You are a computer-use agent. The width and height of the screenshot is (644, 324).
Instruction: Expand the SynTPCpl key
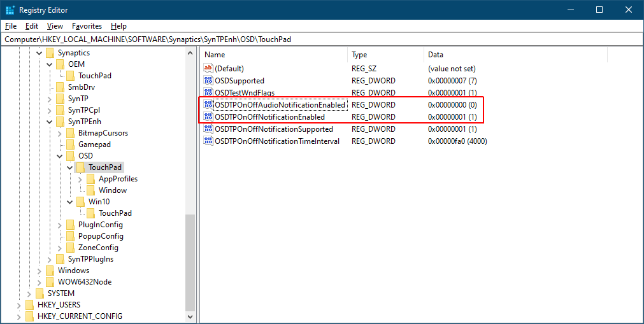[49, 111]
